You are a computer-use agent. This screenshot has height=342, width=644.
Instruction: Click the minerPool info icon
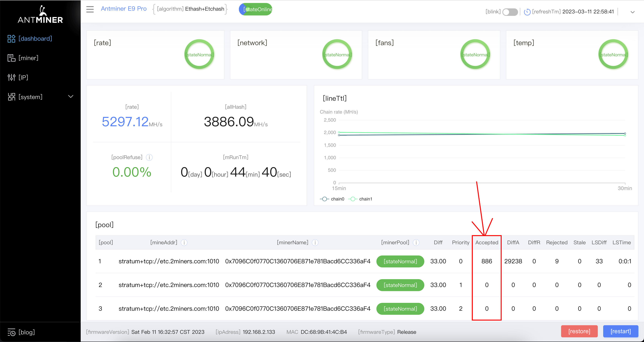pyautogui.click(x=416, y=242)
